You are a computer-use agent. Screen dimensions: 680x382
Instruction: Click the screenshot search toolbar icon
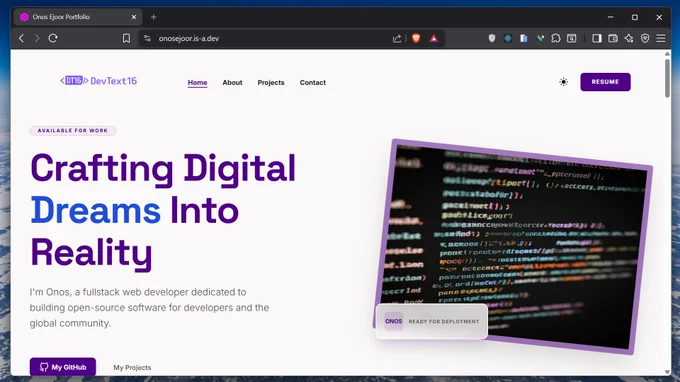pos(572,38)
